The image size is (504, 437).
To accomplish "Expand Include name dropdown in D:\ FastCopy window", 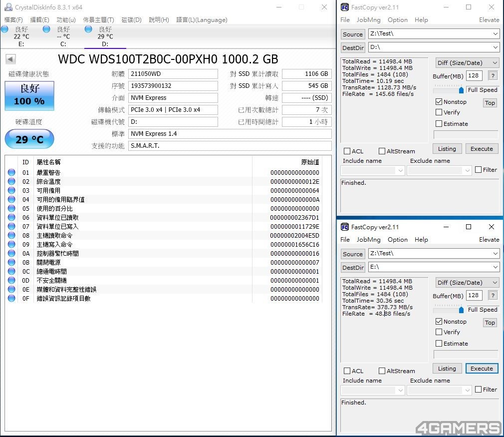I will pyautogui.click(x=400, y=170).
